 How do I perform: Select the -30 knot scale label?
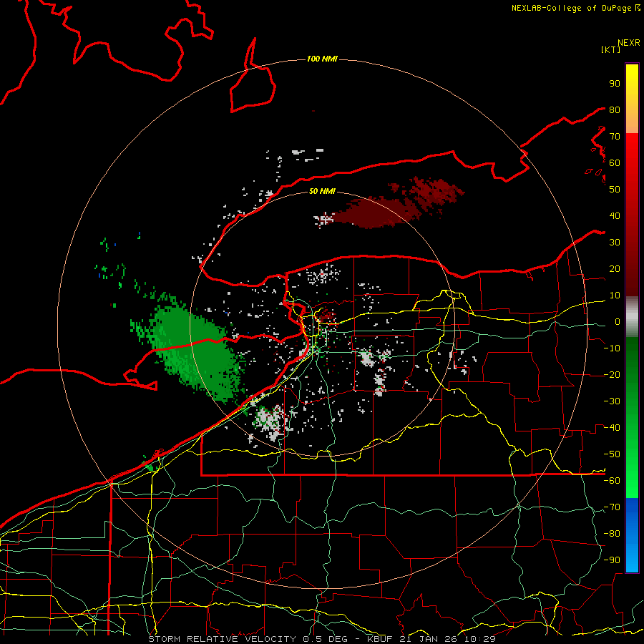pos(612,401)
